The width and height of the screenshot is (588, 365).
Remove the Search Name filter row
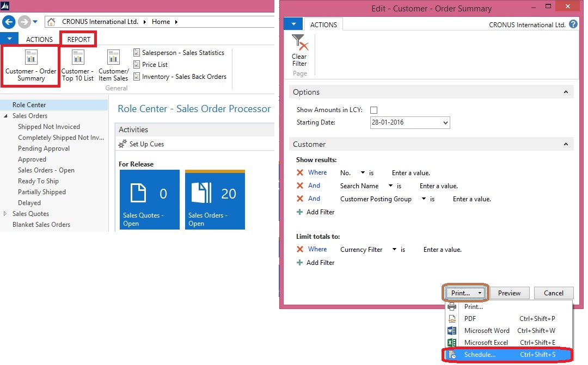point(300,186)
